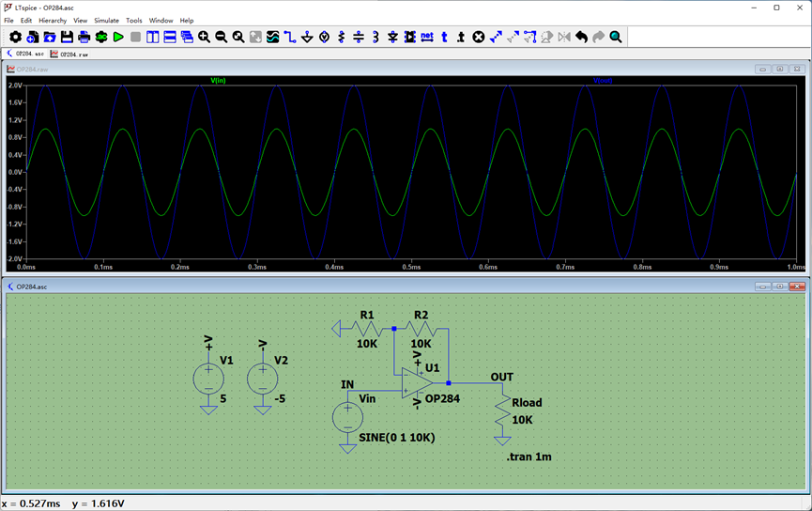Image resolution: width=812 pixels, height=511 pixels.
Task: Switch to the OP284.raw tab
Action: click(x=69, y=54)
